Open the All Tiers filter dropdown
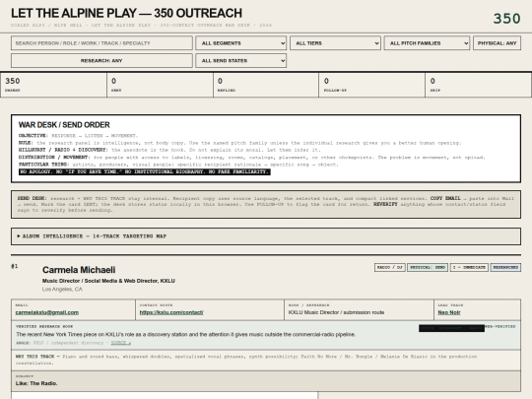This screenshot has width=532, height=399. coord(335,43)
